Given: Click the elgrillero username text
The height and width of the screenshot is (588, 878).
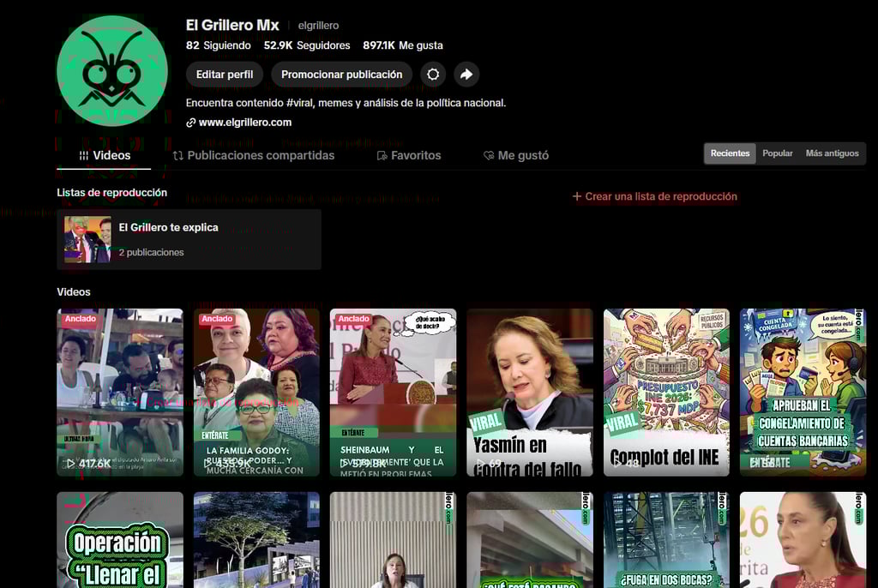Looking at the screenshot, I should pyautogui.click(x=318, y=26).
